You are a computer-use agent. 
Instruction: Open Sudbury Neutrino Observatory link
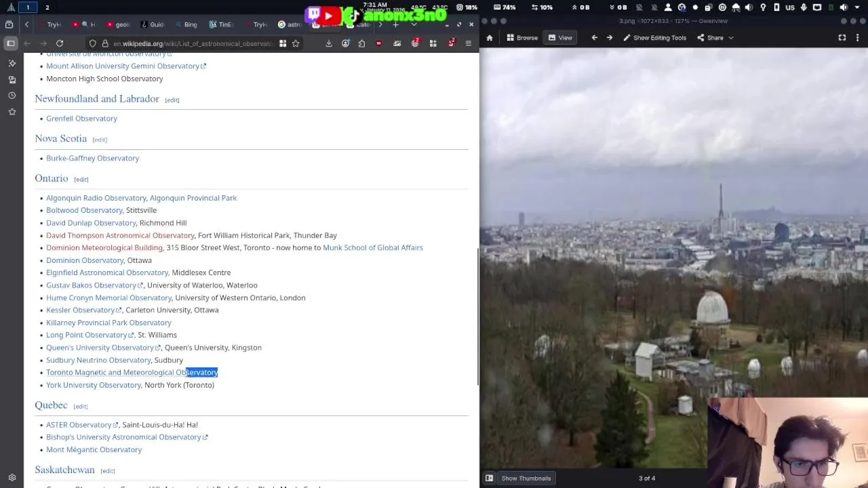[x=98, y=360]
